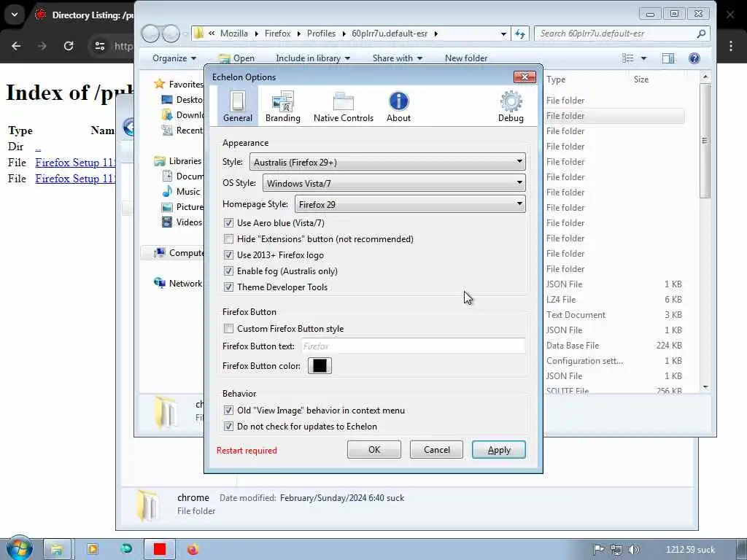Open the Firefox taskbar icon
This screenshot has width=747, height=560.
193,550
